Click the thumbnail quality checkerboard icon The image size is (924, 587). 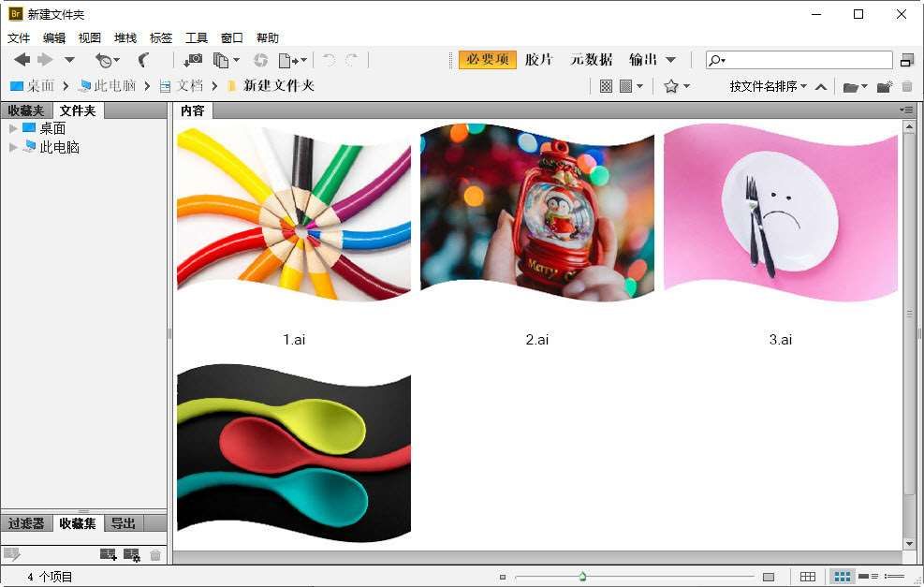(x=606, y=87)
